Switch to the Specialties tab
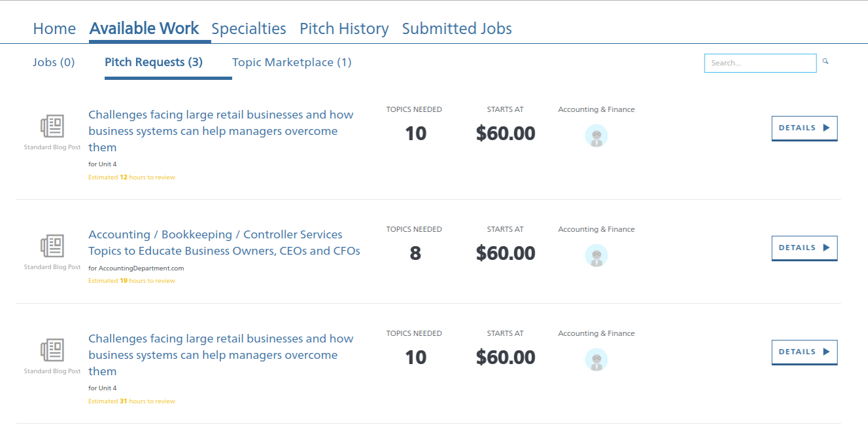Screen dimensions: 868x442 pos(249,29)
